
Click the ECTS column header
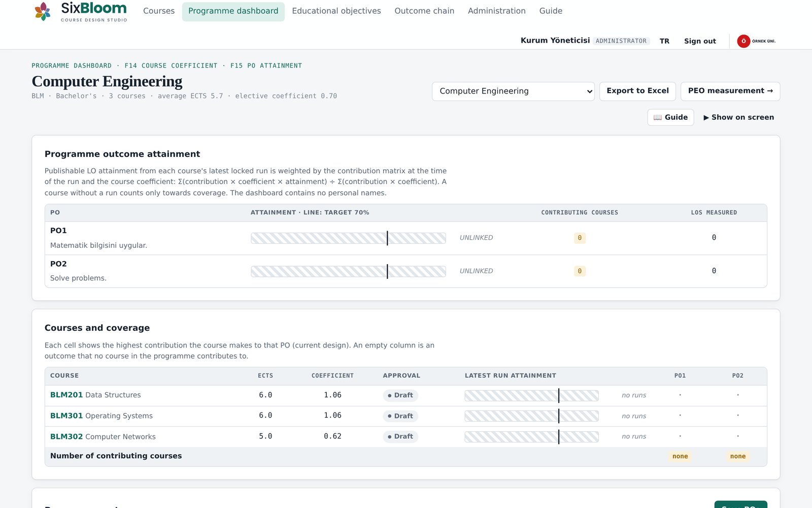pyautogui.click(x=265, y=376)
